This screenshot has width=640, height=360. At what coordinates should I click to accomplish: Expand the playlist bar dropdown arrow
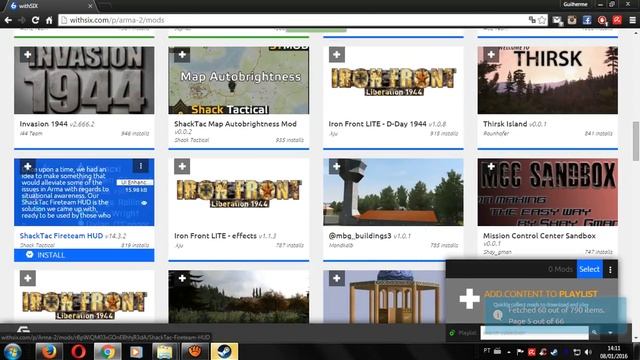(x=610, y=333)
